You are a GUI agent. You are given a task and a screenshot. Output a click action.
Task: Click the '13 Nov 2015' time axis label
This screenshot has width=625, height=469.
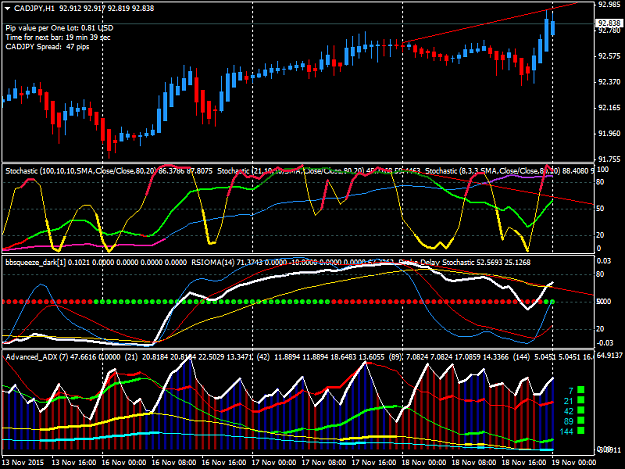pos(23,463)
